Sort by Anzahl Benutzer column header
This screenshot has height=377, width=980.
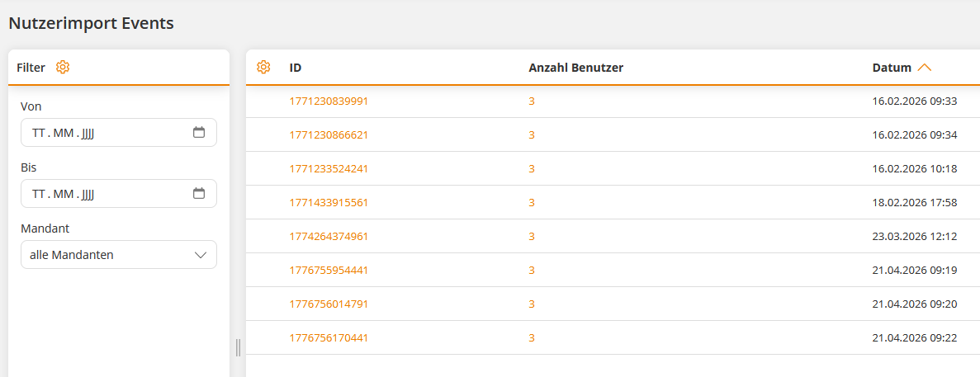575,68
